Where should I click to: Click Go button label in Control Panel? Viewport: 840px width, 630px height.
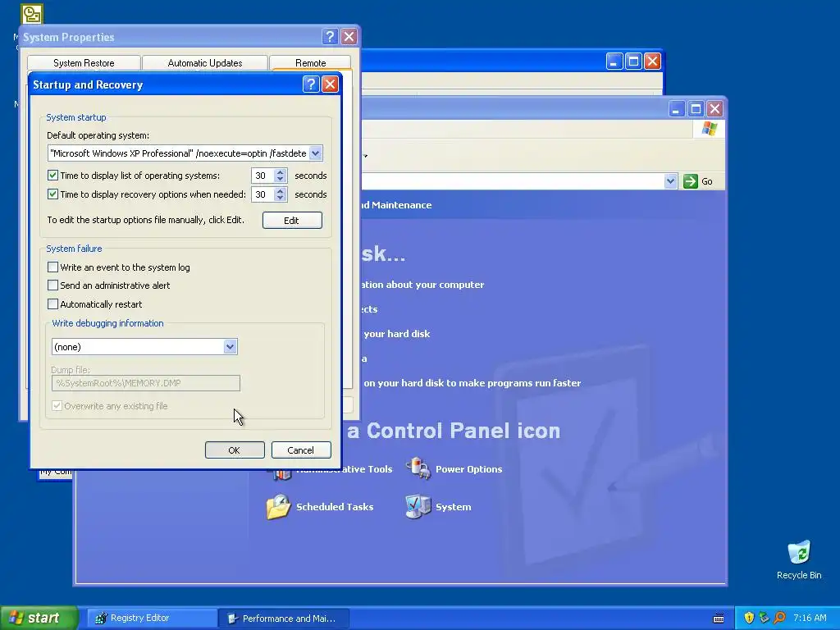click(707, 181)
